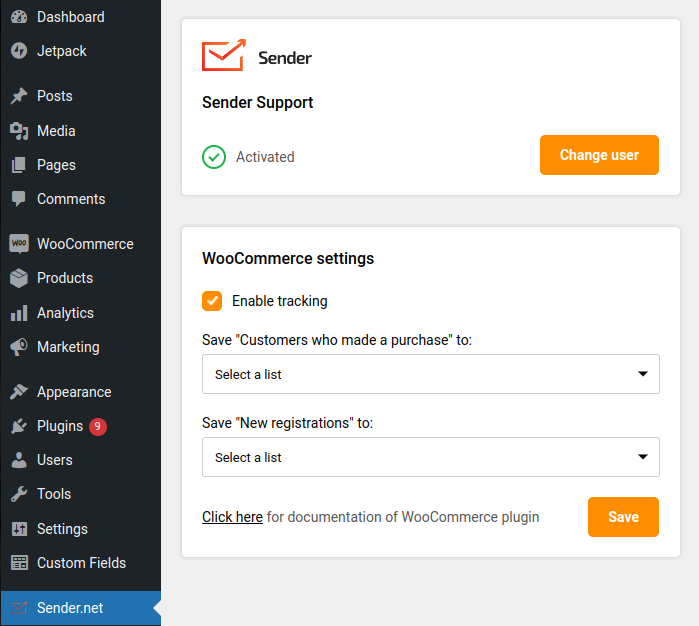Click the Jetpack lightning icon

19,51
